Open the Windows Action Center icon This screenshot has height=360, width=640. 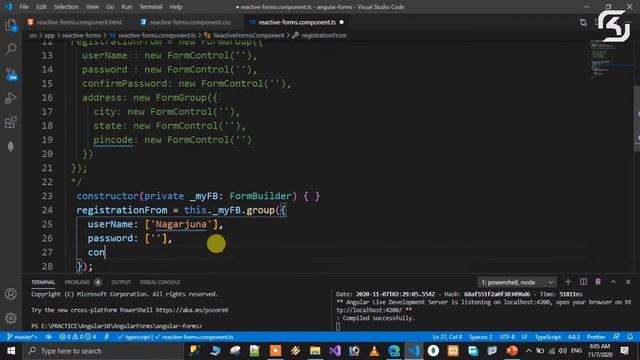coord(624,351)
